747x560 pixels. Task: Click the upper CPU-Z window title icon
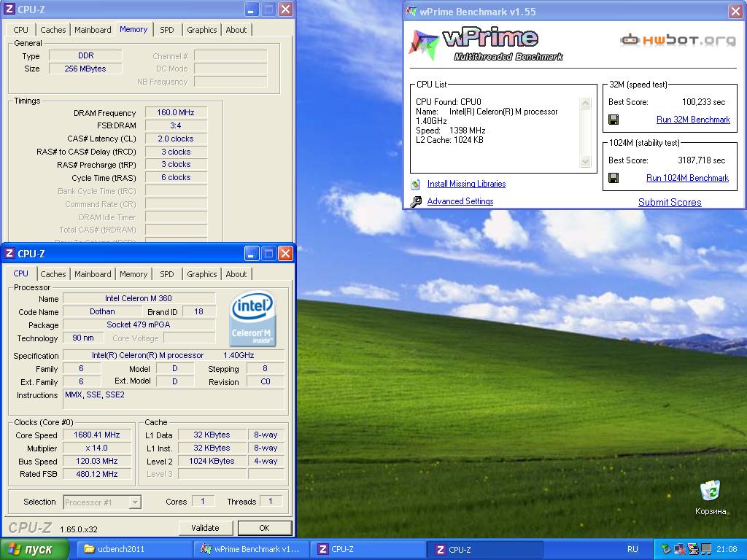coord(9,9)
